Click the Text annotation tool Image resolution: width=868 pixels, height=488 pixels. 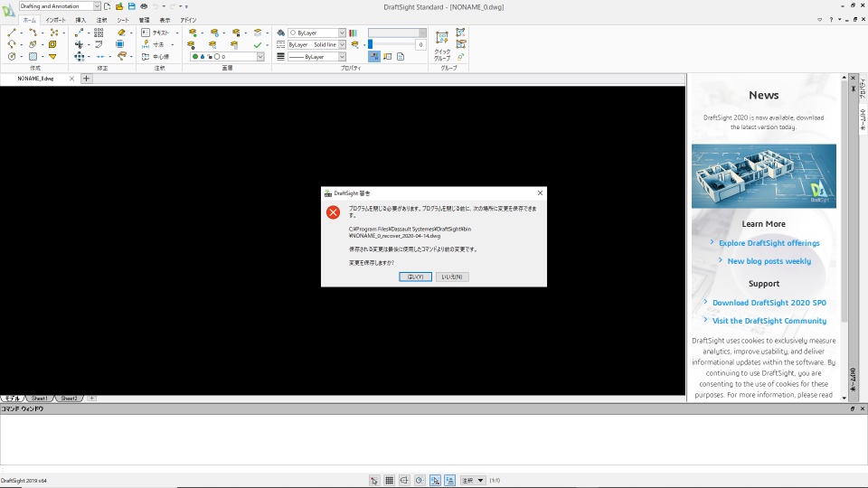156,33
